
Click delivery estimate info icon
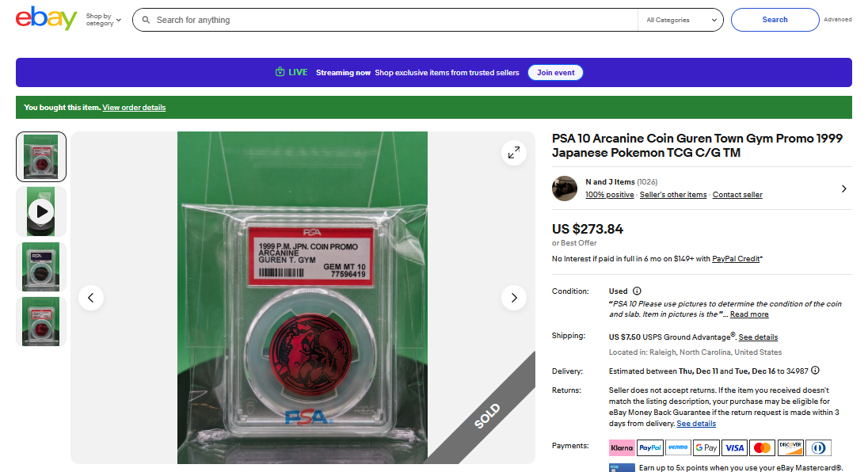click(815, 371)
